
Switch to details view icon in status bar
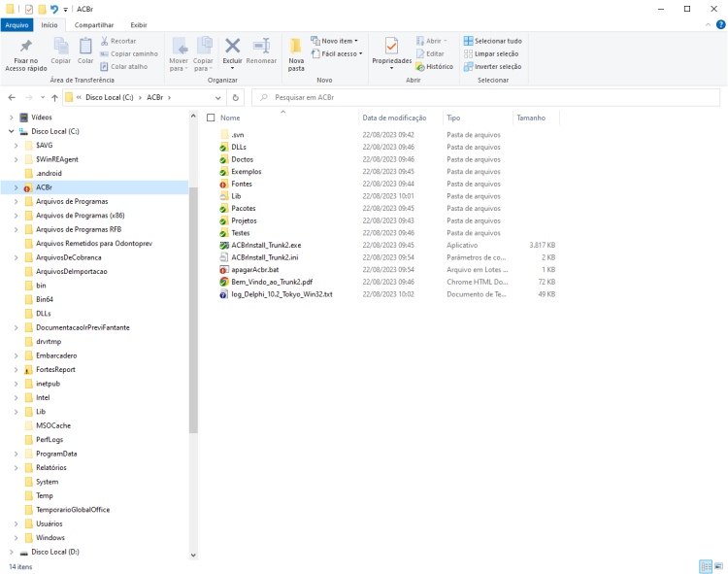pos(706,566)
